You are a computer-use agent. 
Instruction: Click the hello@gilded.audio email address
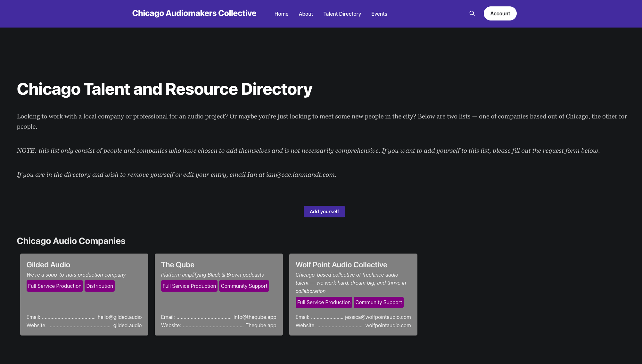point(119,317)
